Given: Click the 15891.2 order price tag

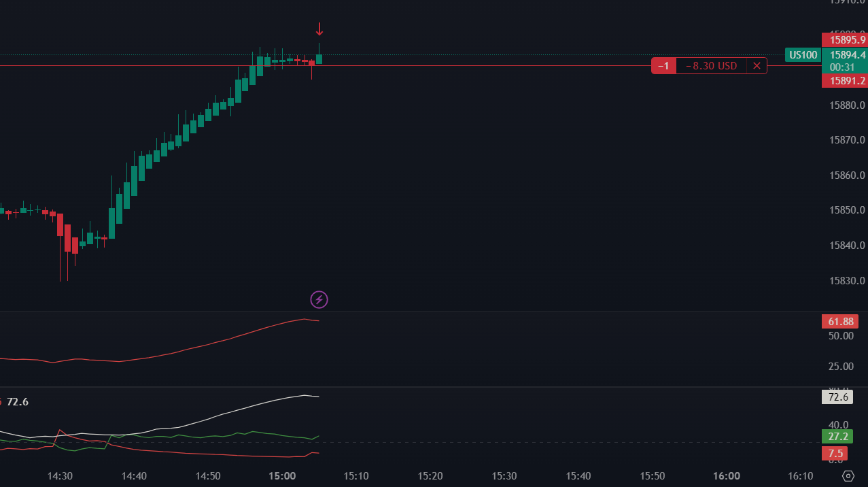Looking at the screenshot, I should pyautogui.click(x=844, y=81).
